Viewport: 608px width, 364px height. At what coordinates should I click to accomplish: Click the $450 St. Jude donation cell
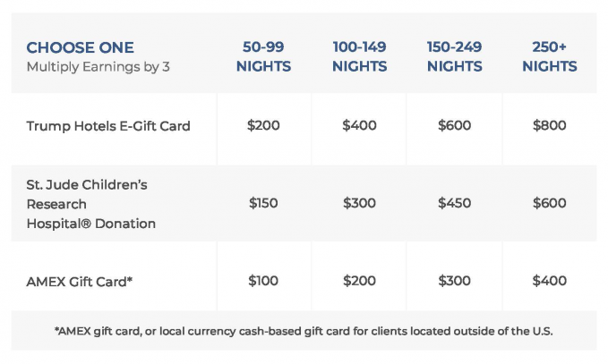pyautogui.click(x=454, y=203)
